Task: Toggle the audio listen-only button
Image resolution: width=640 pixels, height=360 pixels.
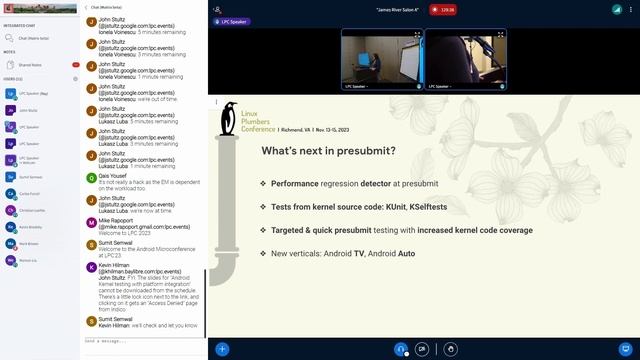Action: pos(401,349)
